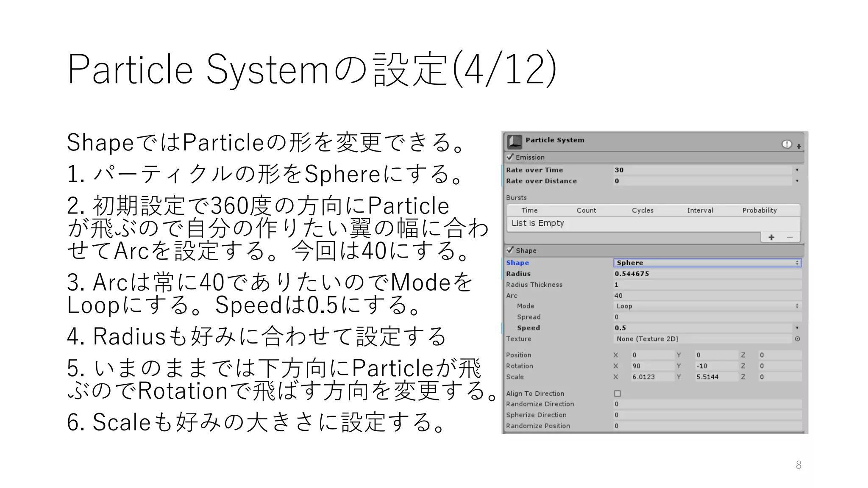This screenshot has width=868, height=488.
Task: Click the Rotation X field showing 90
Action: point(652,366)
